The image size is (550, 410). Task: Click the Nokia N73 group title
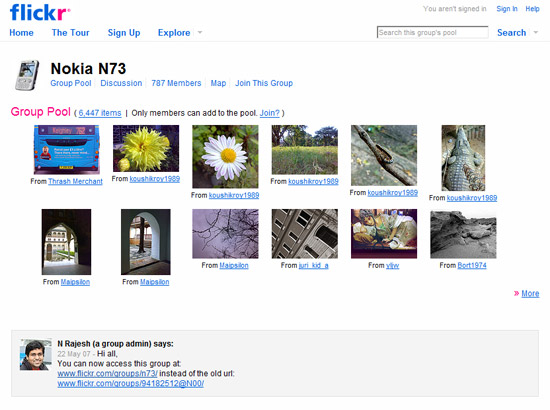[x=88, y=68]
